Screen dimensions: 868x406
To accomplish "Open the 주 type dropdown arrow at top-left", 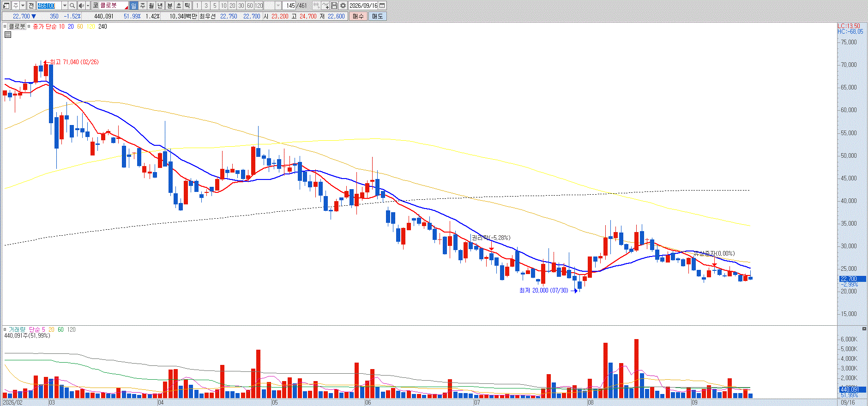I will click(x=23, y=6).
